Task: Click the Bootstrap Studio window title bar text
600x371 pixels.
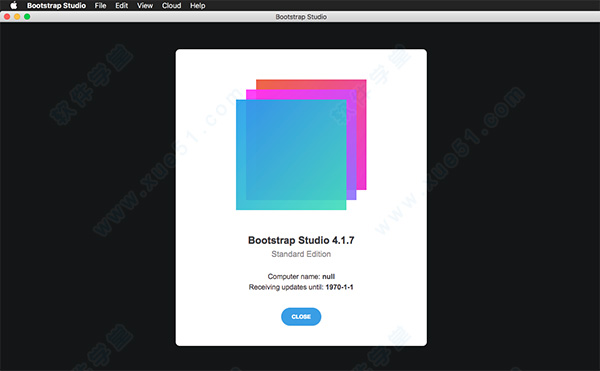Action: click(x=301, y=17)
